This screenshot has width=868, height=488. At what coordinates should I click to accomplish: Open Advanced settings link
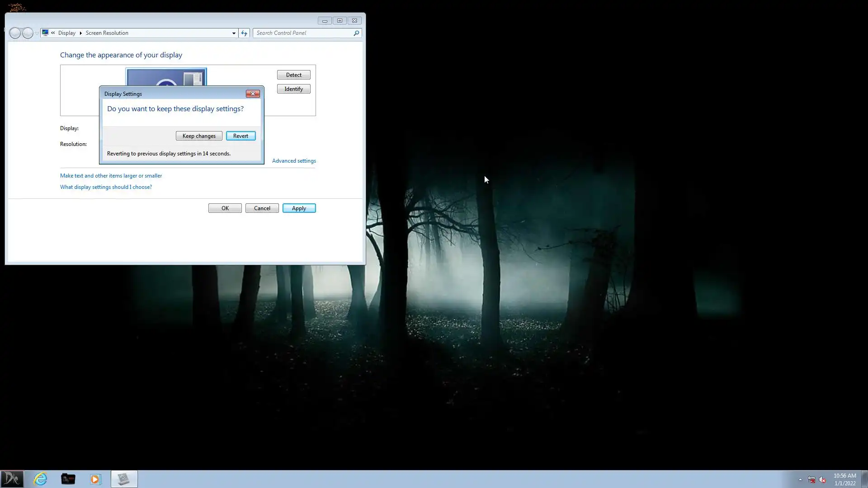click(x=294, y=161)
